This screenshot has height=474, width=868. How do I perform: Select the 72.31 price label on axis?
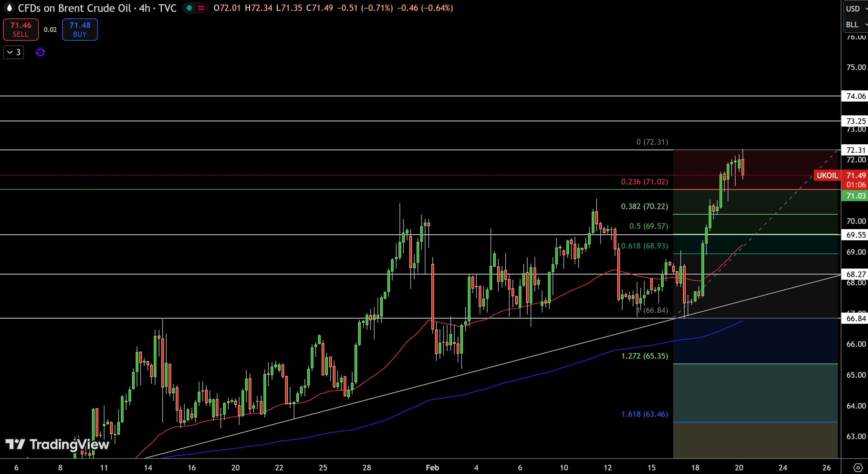coord(855,150)
